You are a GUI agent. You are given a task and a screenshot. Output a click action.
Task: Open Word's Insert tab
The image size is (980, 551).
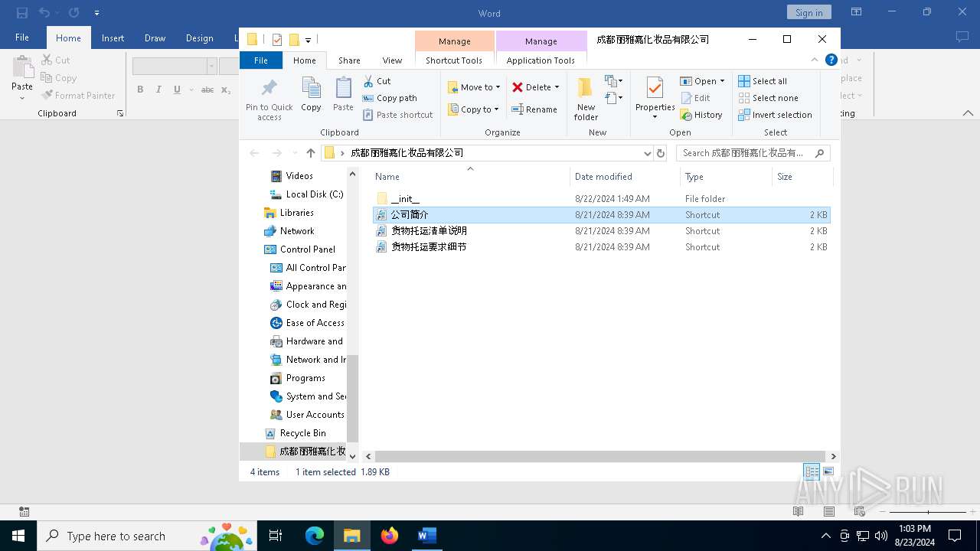click(x=113, y=38)
